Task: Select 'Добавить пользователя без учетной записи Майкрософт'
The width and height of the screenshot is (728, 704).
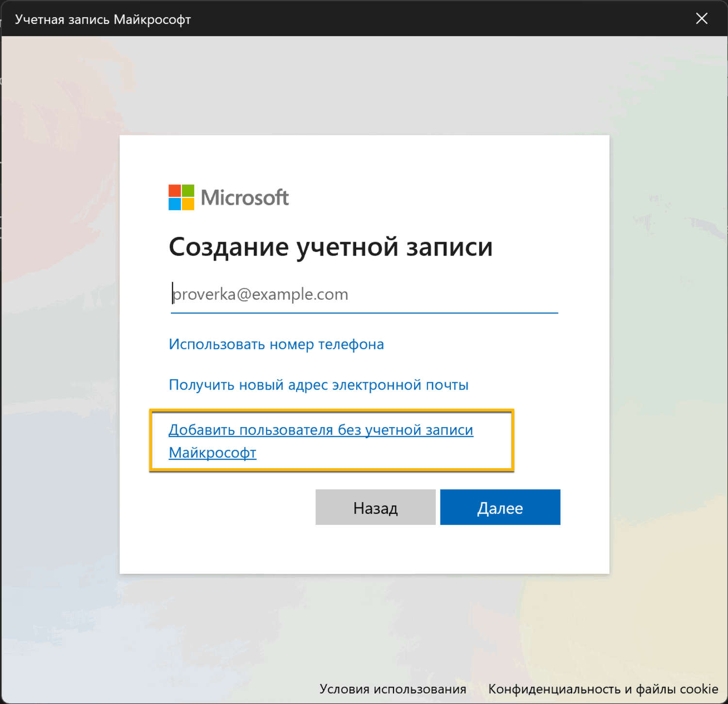Action: pos(321,441)
